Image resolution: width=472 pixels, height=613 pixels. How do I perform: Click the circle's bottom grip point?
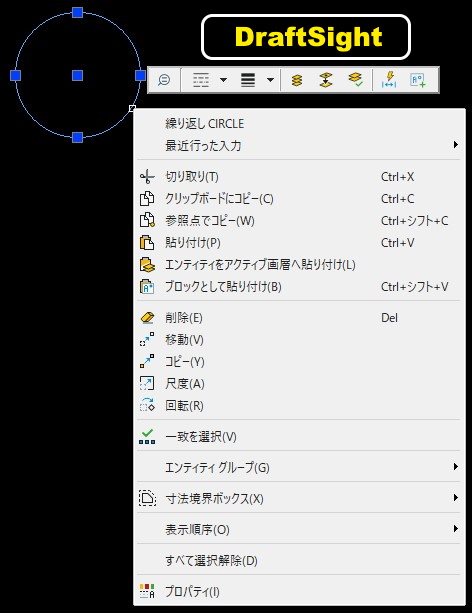click(x=77, y=137)
